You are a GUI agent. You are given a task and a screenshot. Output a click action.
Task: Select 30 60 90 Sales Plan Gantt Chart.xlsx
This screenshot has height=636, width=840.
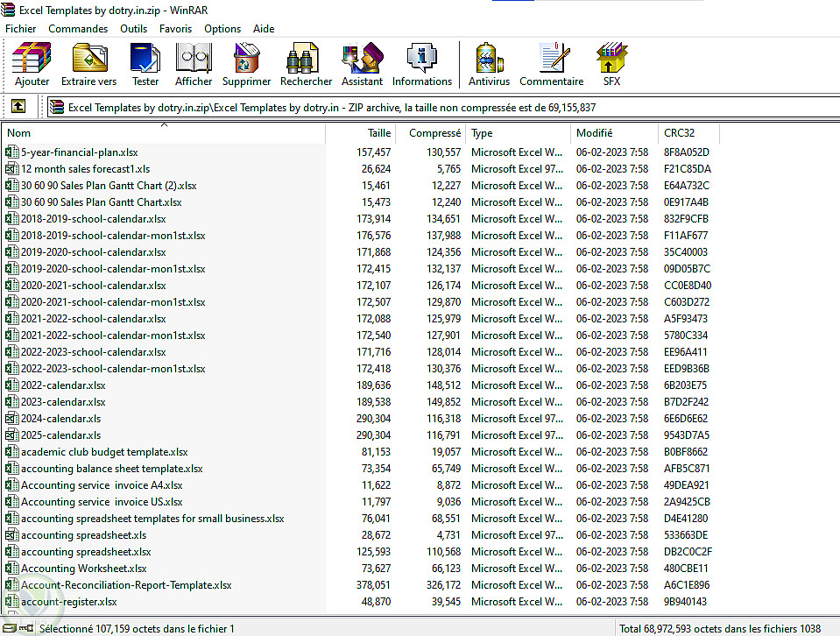(x=102, y=202)
